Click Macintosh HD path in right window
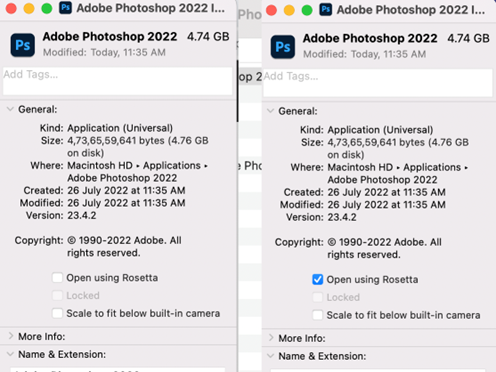Image resolution: width=496 pixels, height=372 pixels. [x=360, y=167]
